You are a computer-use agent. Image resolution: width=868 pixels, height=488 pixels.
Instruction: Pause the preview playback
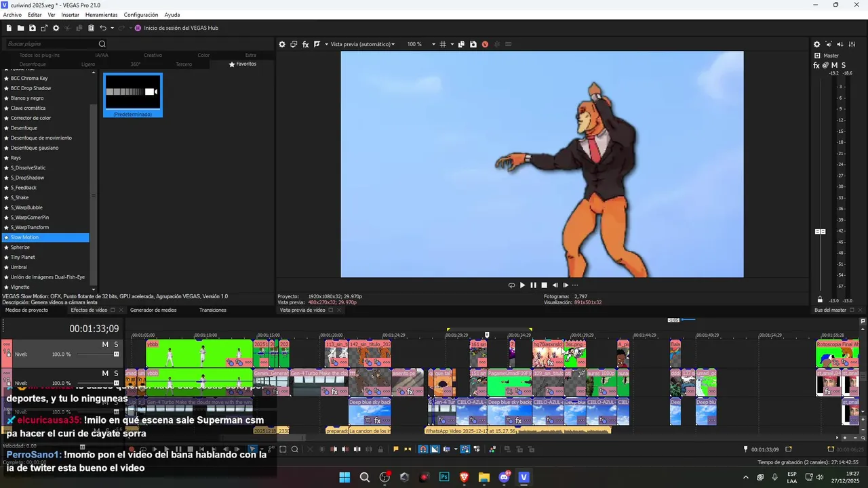pyautogui.click(x=533, y=285)
